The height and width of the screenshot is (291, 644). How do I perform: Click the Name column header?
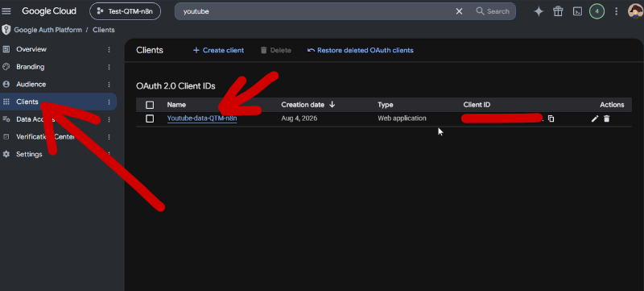pos(176,105)
